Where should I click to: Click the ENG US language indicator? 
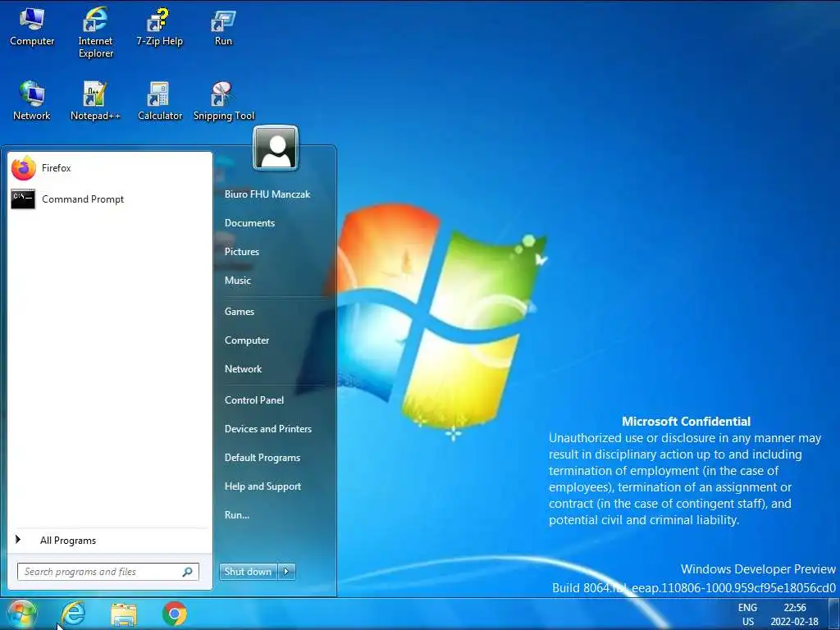(x=748, y=614)
